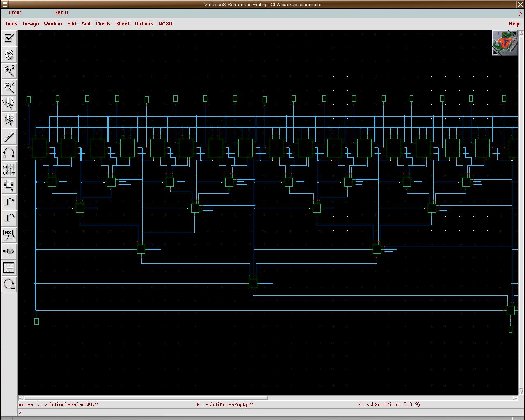Open the Options menu
This screenshot has height=420, width=525.
point(144,24)
